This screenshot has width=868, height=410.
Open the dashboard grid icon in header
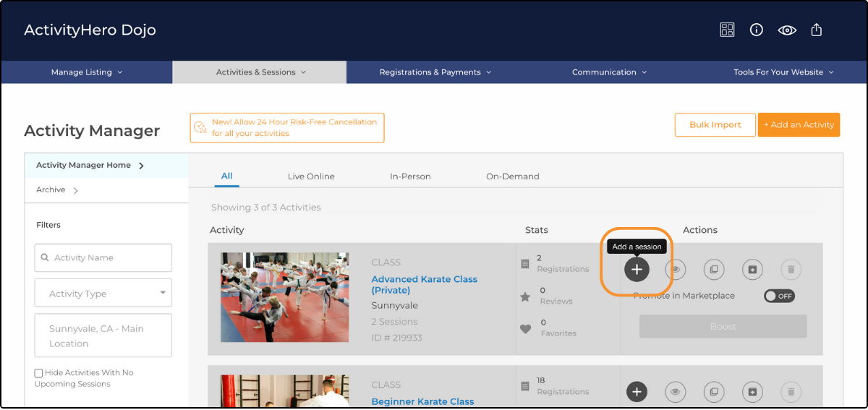pos(727,30)
